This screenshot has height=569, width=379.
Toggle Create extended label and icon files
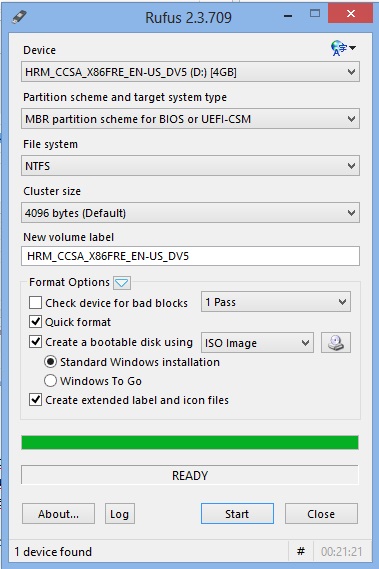pyautogui.click(x=35, y=400)
